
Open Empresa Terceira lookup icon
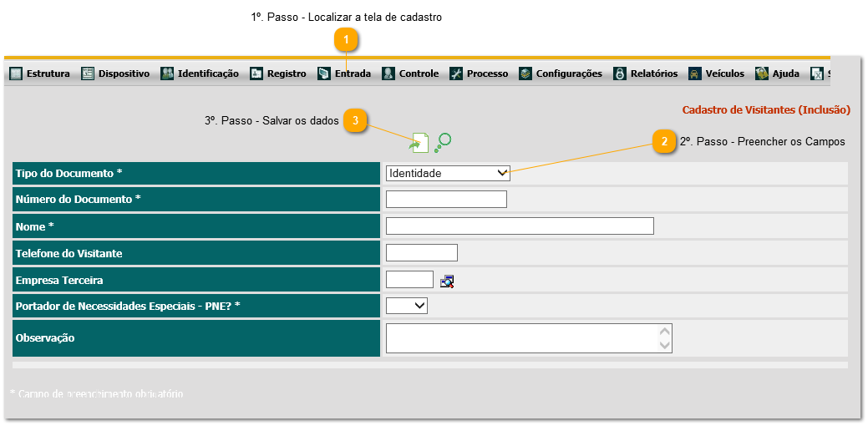coord(448,281)
